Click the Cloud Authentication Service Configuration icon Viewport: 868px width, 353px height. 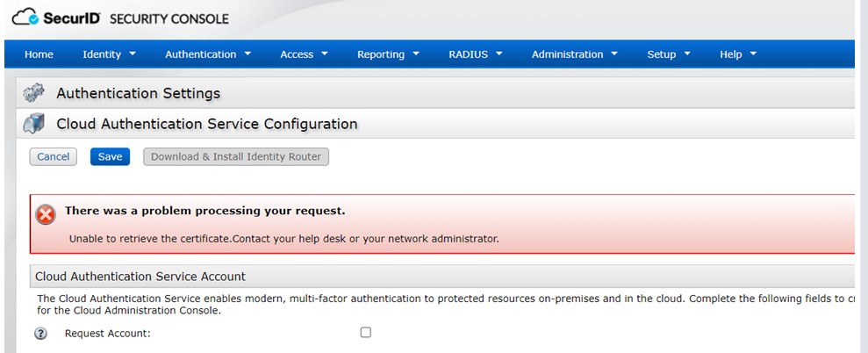point(34,124)
